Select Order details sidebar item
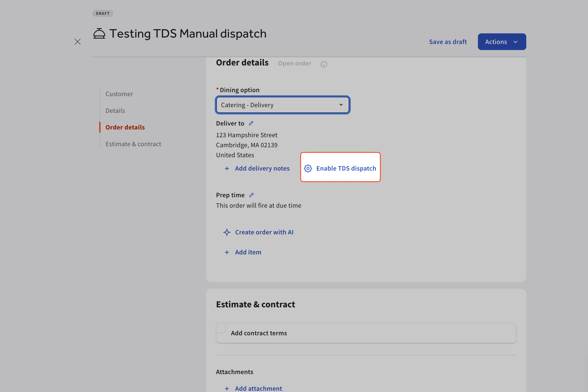This screenshot has width=588, height=392. pos(125,127)
